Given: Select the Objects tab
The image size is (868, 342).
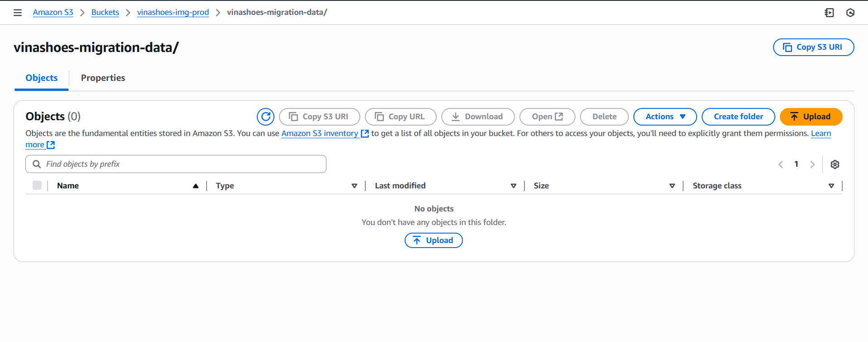Looking at the screenshot, I should coord(42,78).
